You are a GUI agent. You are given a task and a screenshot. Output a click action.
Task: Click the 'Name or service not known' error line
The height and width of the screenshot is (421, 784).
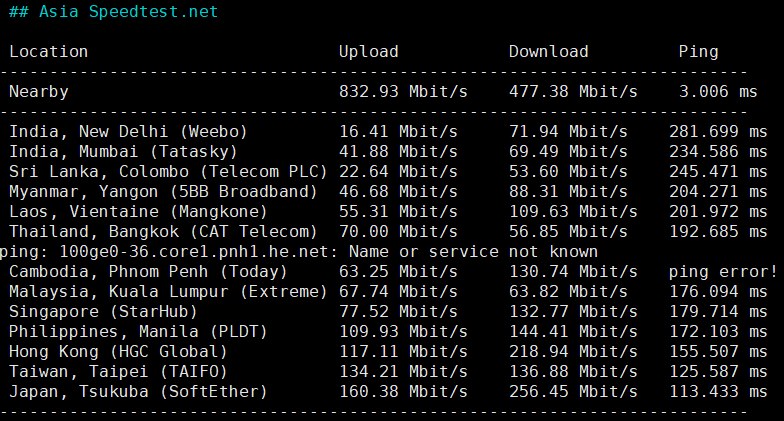(x=298, y=252)
